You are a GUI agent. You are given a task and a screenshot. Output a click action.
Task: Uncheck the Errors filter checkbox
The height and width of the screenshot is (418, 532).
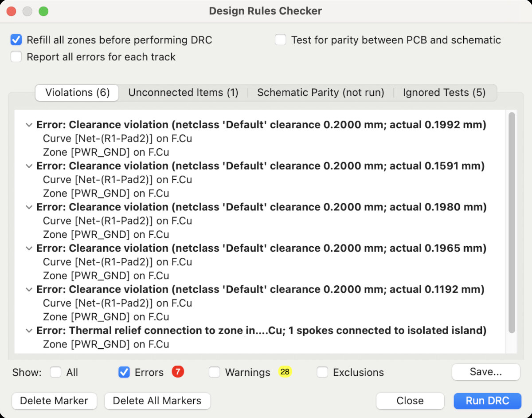pos(124,372)
